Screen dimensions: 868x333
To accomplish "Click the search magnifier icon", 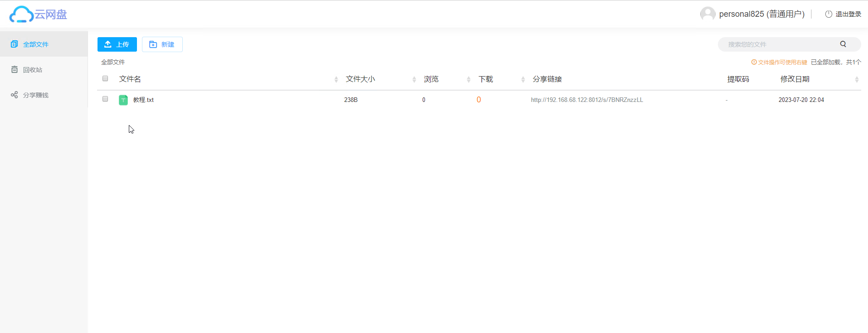I will pyautogui.click(x=843, y=44).
